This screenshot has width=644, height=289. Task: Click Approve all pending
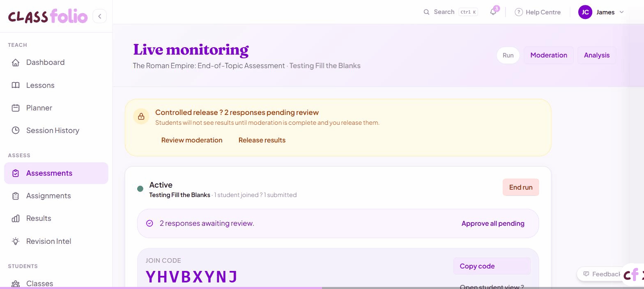tap(493, 223)
